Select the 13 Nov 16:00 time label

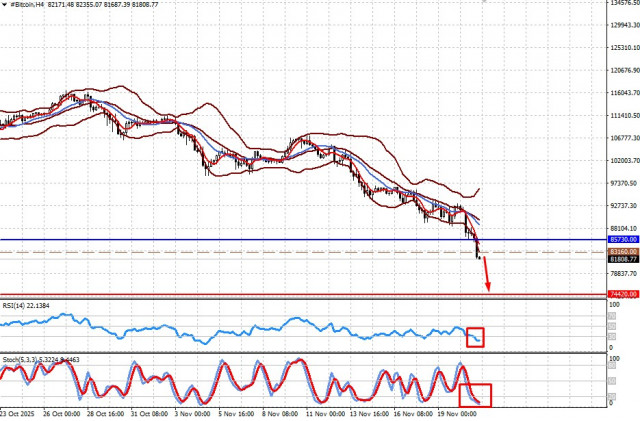click(x=369, y=414)
